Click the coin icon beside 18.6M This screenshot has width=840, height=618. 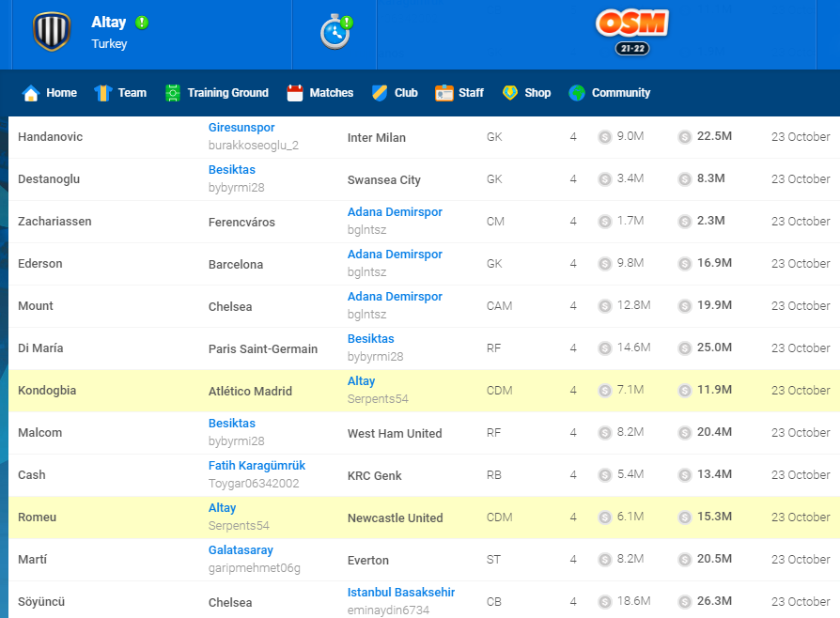pos(604,602)
